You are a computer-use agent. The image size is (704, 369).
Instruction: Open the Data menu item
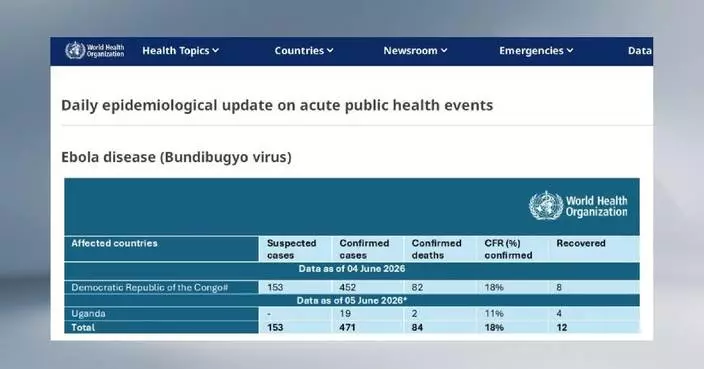[x=640, y=51]
